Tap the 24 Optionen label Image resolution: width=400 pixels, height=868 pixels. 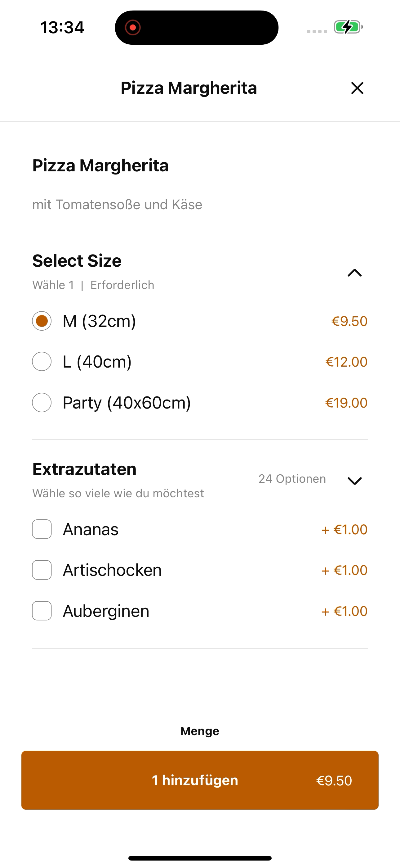(x=292, y=479)
